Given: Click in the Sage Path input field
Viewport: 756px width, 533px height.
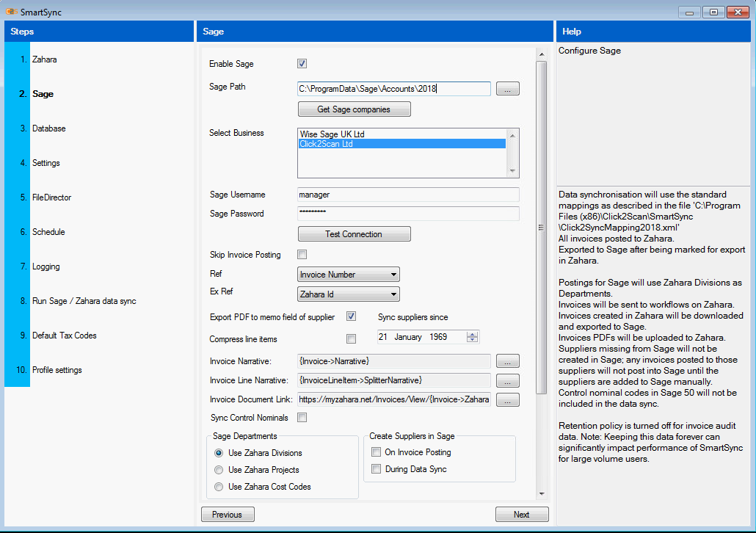Looking at the screenshot, I should (x=394, y=89).
